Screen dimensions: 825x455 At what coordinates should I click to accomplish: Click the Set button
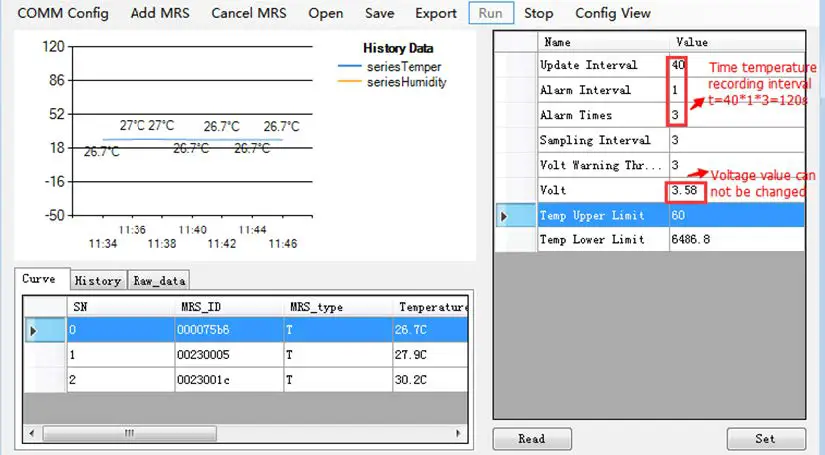766,439
